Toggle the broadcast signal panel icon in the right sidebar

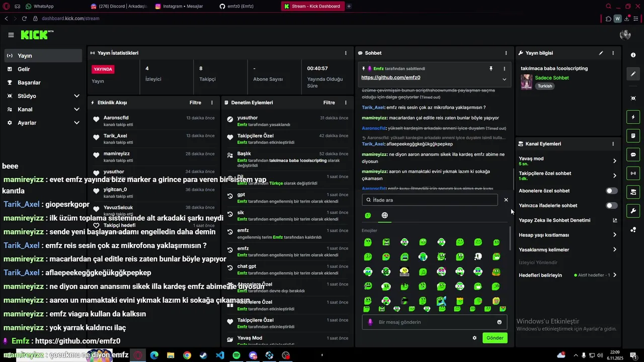(x=633, y=173)
